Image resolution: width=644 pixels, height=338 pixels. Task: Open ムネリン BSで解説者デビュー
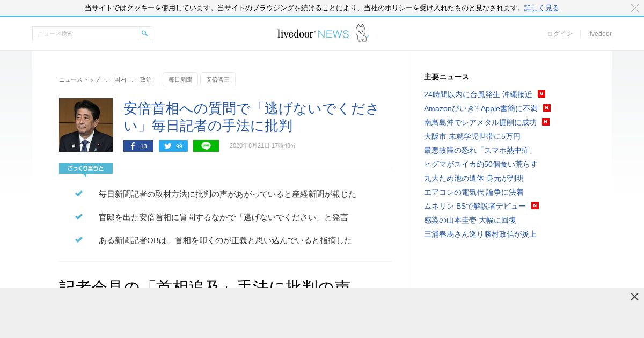point(475,206)
